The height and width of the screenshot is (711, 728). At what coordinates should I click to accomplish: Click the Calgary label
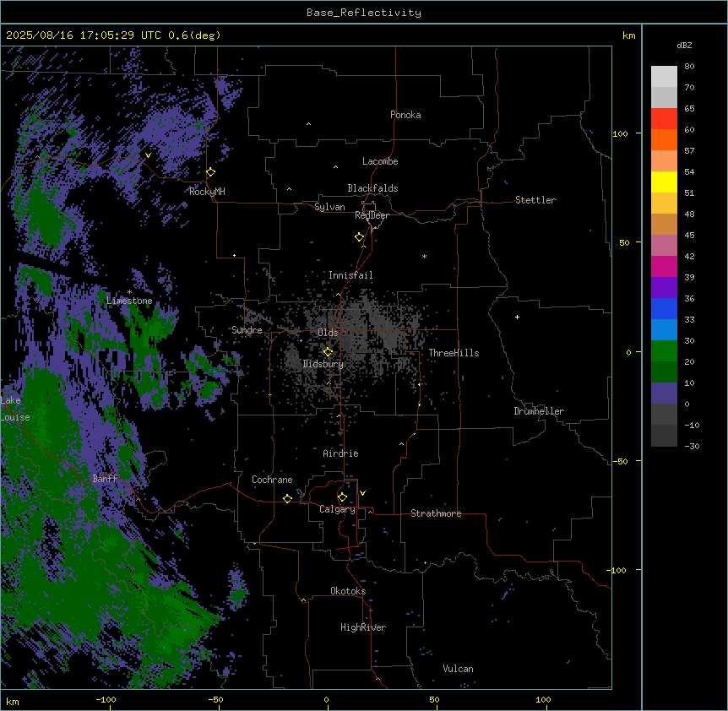337,509
